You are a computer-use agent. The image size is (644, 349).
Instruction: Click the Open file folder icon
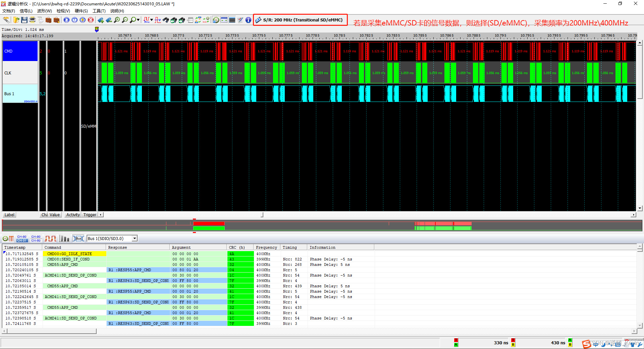point(16,20)
